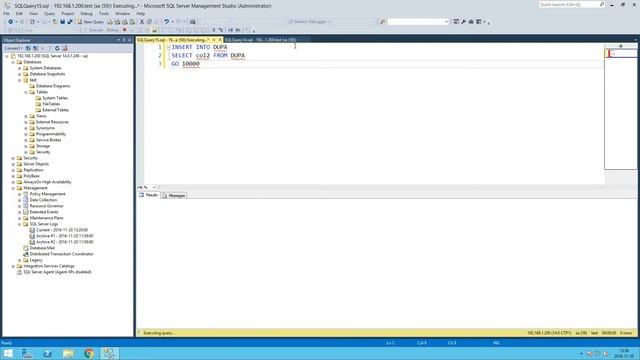
Task: Click the Connect Object Explorer plug icon
Action: [x=28, y=48]
